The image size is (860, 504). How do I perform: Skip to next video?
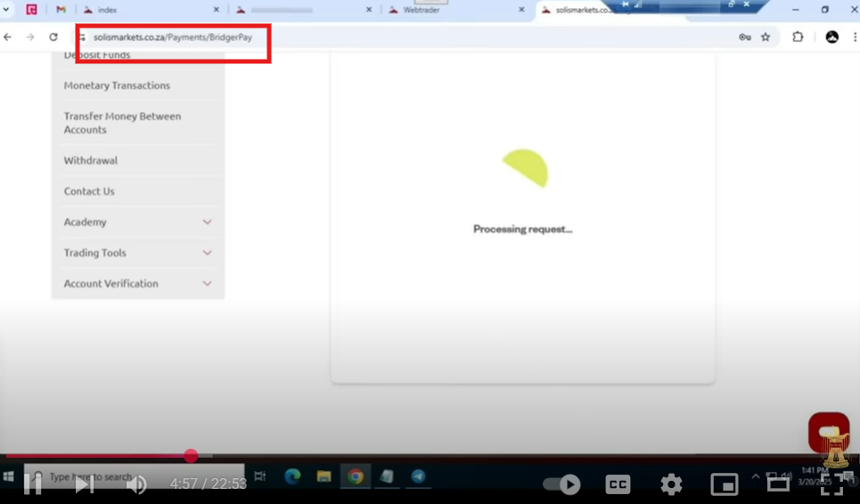click(84, 484)
